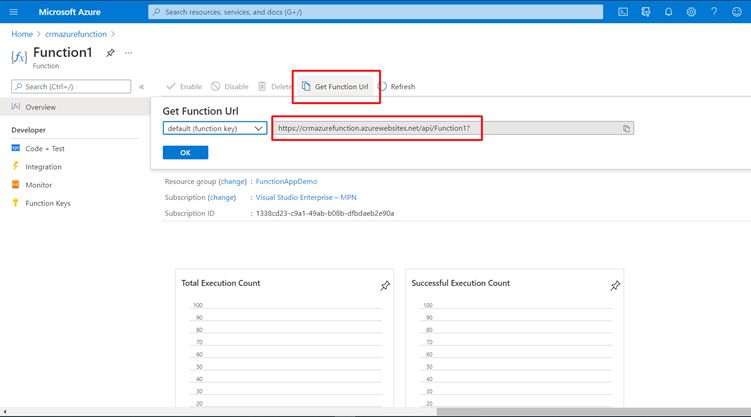Select Overview in the sidebar
The height and width of the screenshot is (417, 751).
[75, 107]
